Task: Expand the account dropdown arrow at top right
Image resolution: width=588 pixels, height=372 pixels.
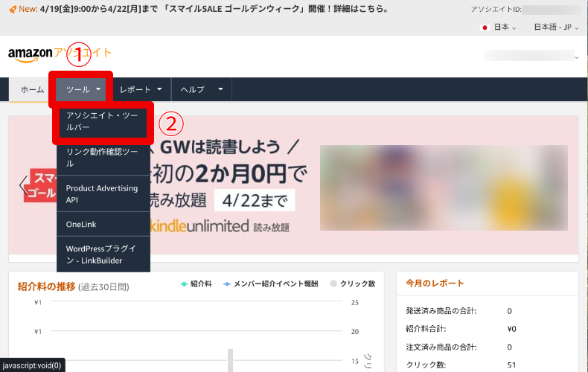Action: coord(576,57)
